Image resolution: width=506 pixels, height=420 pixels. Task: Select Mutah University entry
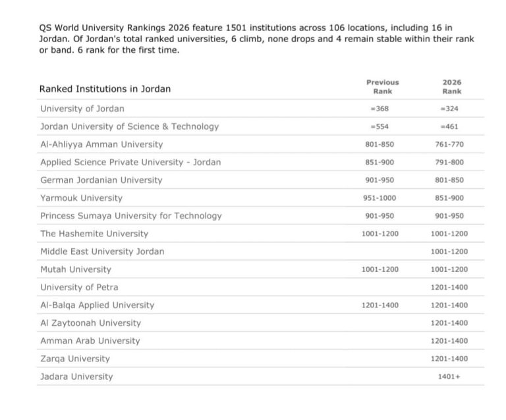click(76, 269)
